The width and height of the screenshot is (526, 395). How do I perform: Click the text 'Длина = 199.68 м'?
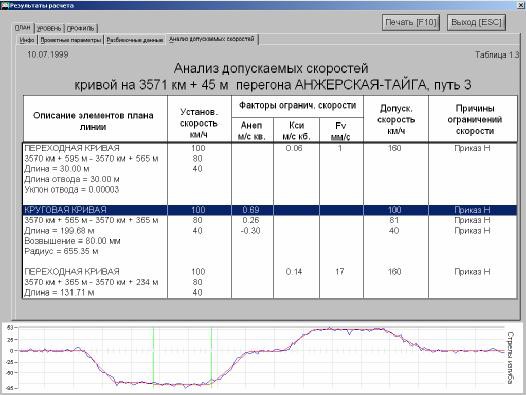click(59, 231)
